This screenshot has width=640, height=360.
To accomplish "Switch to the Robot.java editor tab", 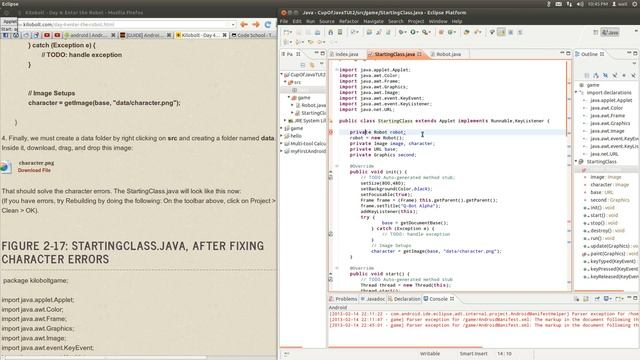I will (x=448, y=54).
